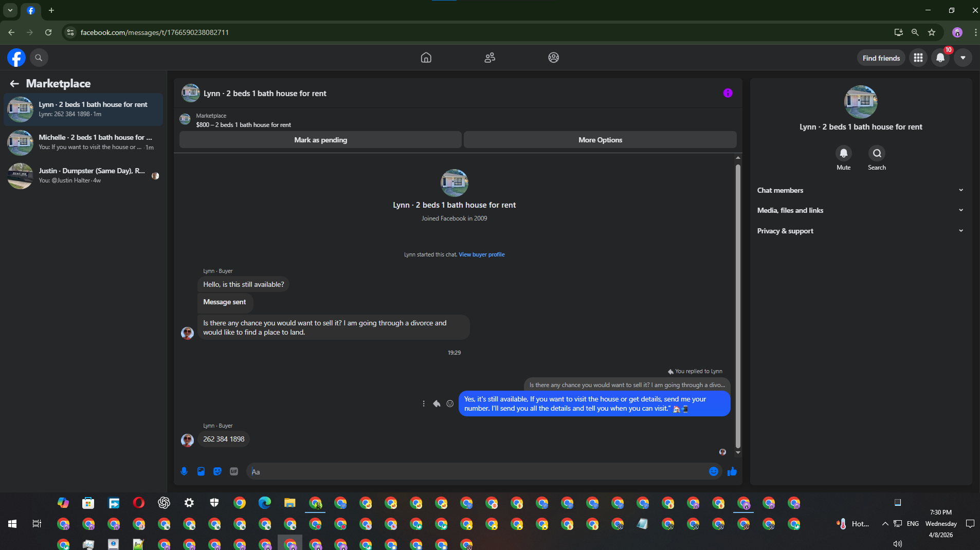
Task: Open the account dropdown arrow
Action: point(963,58)
